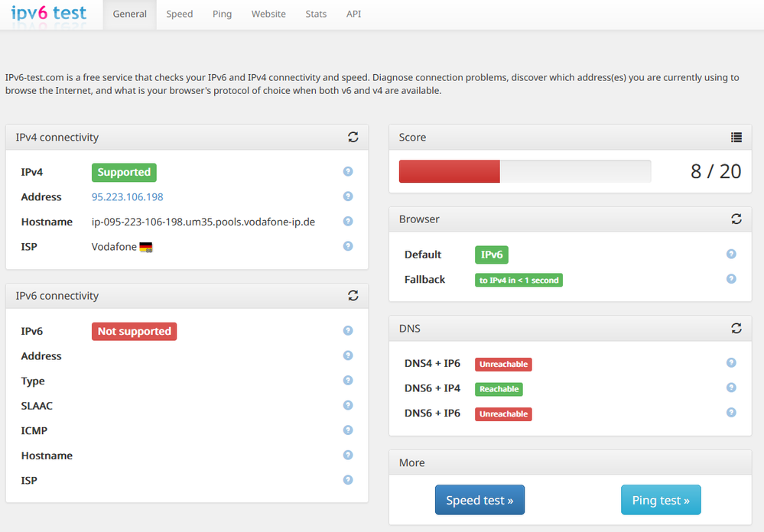
Task: Refresh the Browser panel
Action: (736, 219)
